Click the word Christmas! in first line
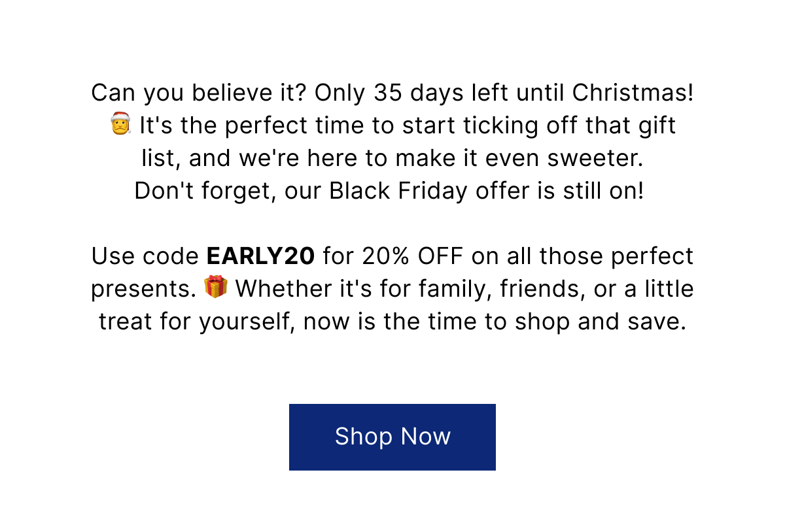 [633, 93]
